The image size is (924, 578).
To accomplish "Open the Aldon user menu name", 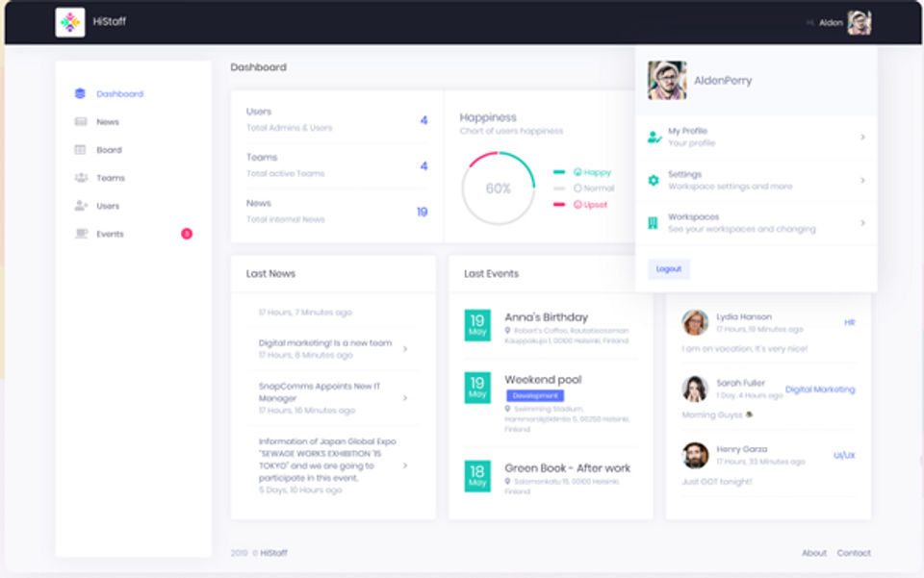I will 831,22.
